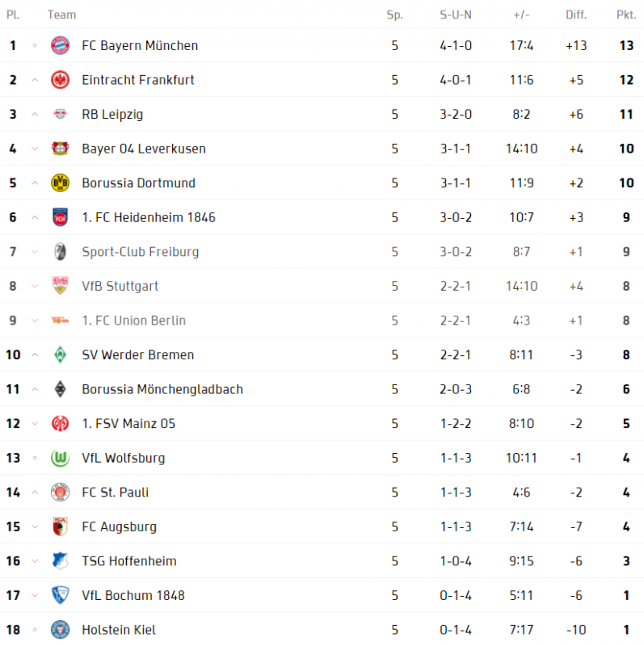Click the 1. FSV Mainz 05 team name
644x646 pixels.
pos(128,423)
